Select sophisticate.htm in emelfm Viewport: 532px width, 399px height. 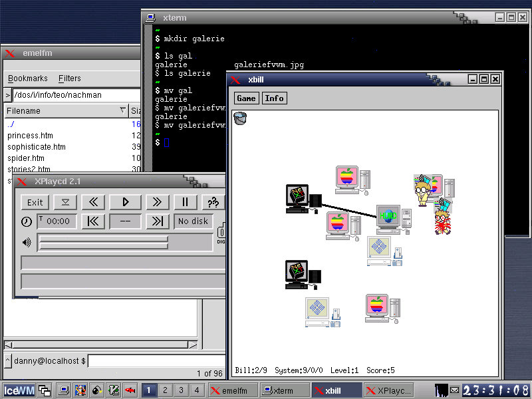37,146
